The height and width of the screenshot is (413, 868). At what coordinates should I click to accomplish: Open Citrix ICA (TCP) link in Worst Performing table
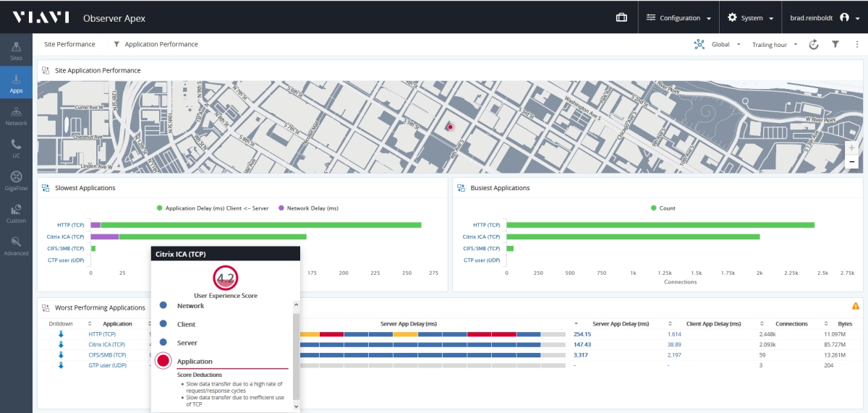pos(107,344)
